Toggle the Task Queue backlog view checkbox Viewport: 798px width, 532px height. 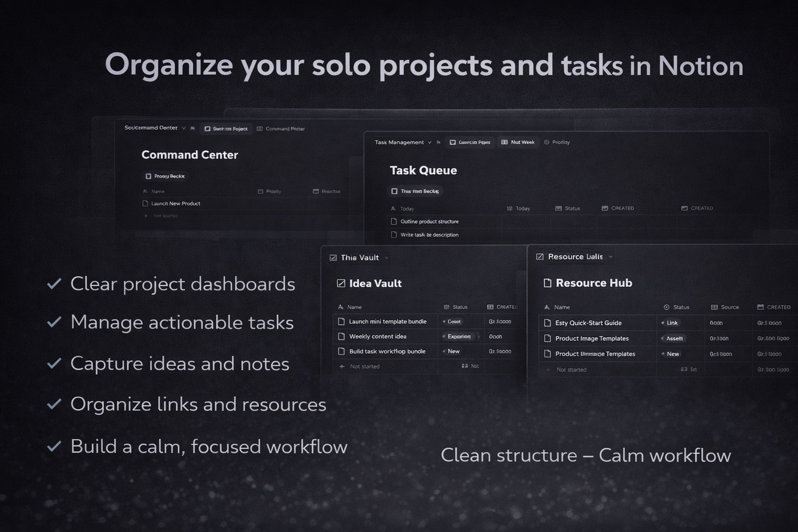click(x=394, y=191)
